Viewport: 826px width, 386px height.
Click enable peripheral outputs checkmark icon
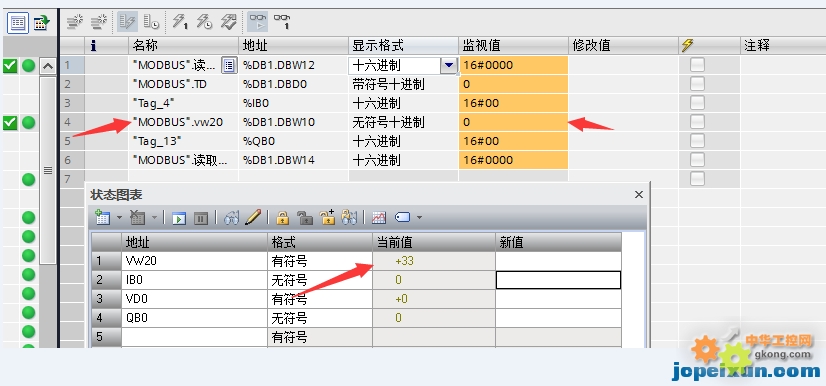(229, 22)
